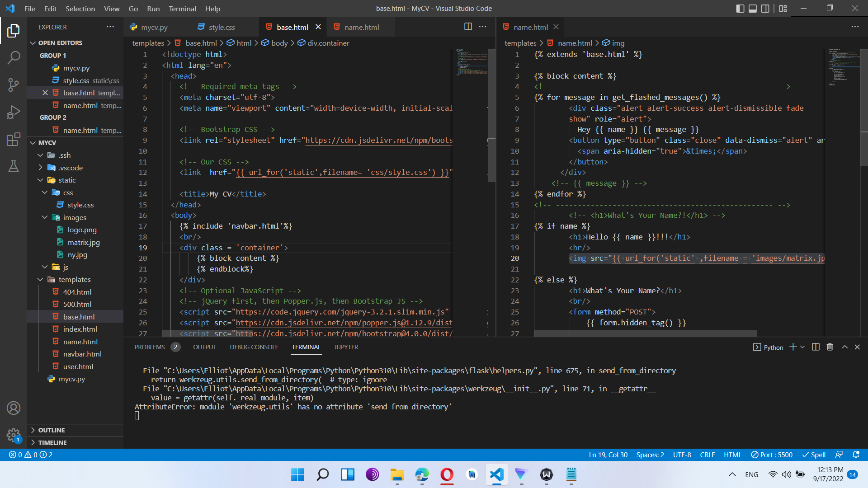868x488 pixels.
Task: Click the OUTPUT tab in panel
Action: coord(206,347)
